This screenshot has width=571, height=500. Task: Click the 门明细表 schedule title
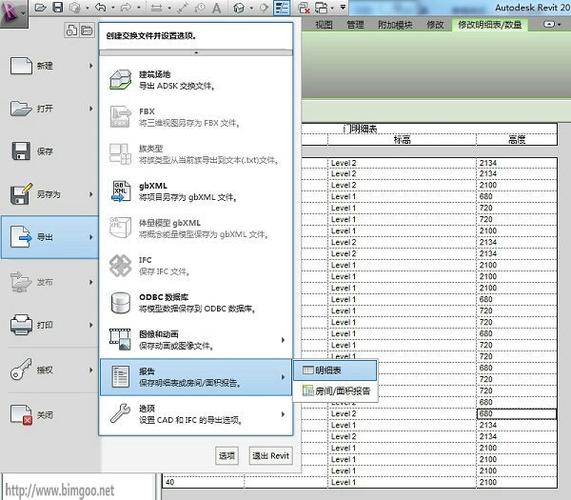coord(361,129)
